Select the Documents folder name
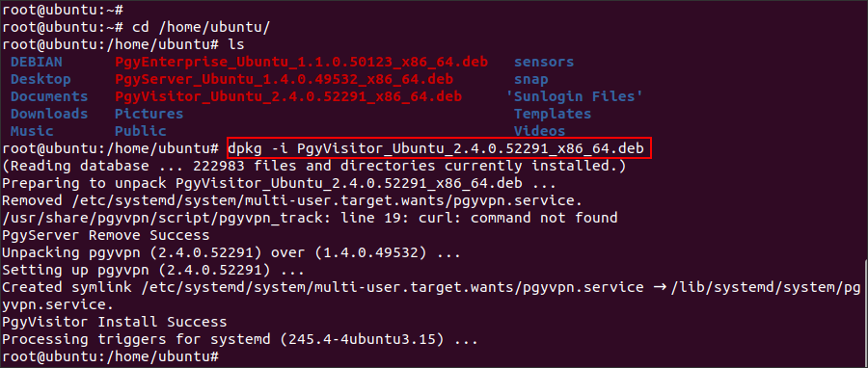This screenshot has height=368, width=868. coord(49,96)
